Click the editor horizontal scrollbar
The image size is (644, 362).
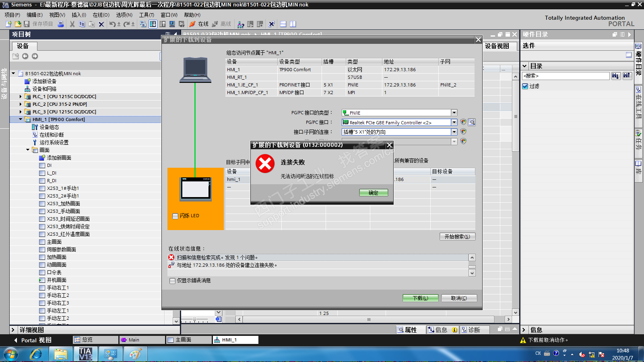pyautogui.click(x=368, y=319)
